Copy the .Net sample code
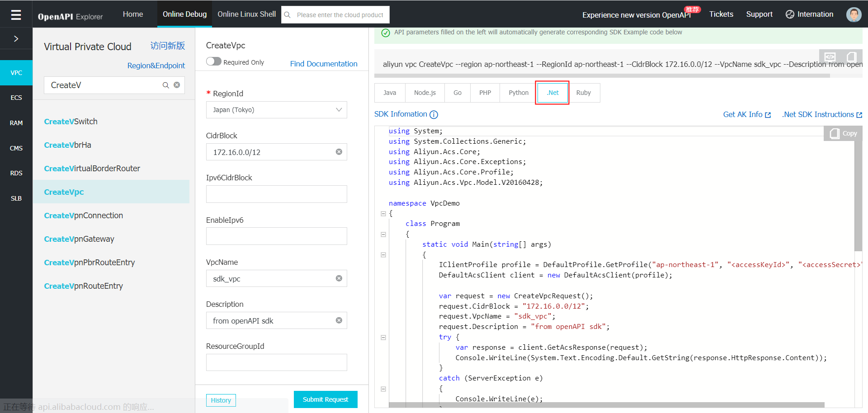The height and width of the screenshot is (413, 868). pos(844,133)
